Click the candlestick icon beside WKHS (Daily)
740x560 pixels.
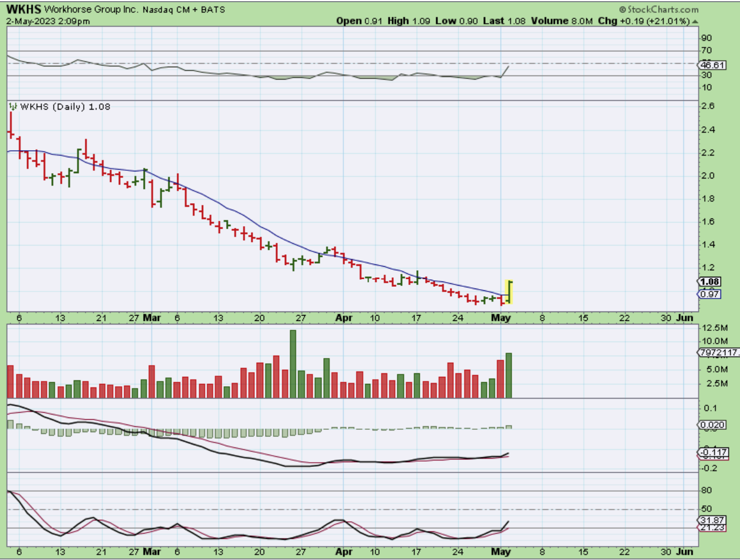[12, 107]
